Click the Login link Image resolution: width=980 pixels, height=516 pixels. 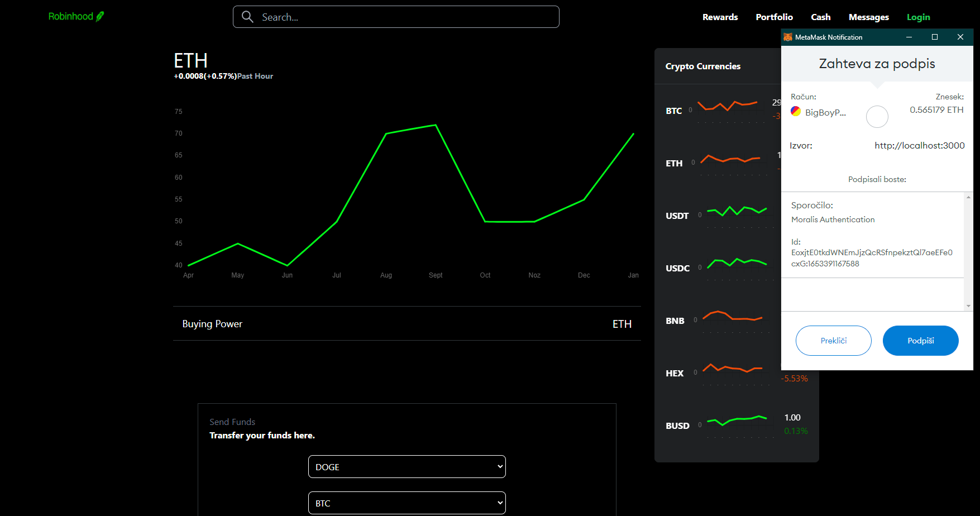[919, 17]
